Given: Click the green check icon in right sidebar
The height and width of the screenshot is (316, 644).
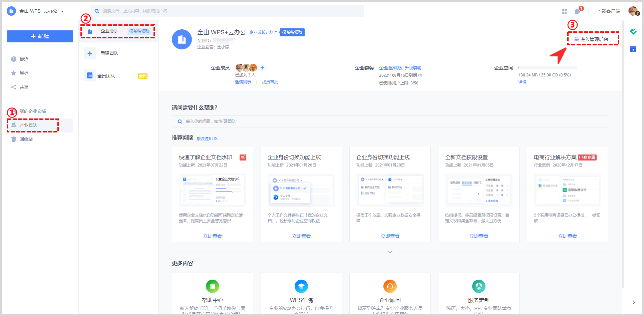Looking at the screenshot, I should tap(633, 32).
